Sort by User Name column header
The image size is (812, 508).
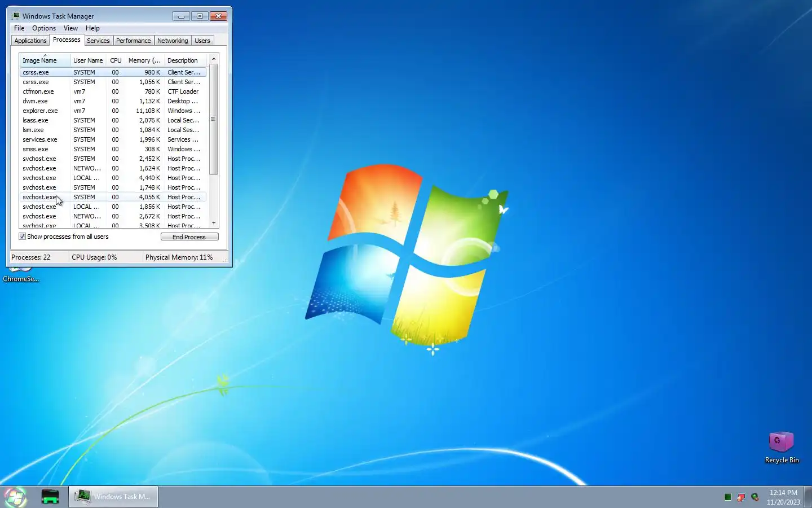click(88, 60)
